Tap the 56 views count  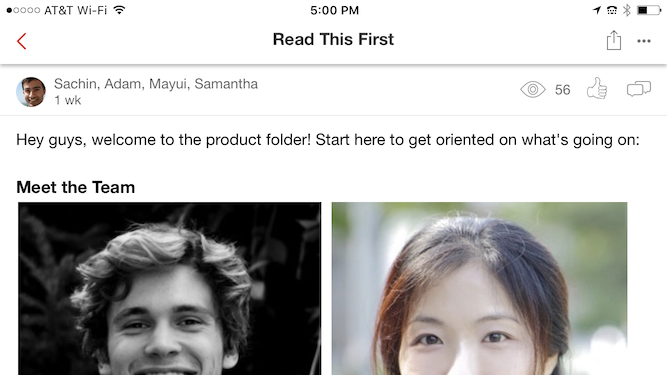[x=562, y=90]
